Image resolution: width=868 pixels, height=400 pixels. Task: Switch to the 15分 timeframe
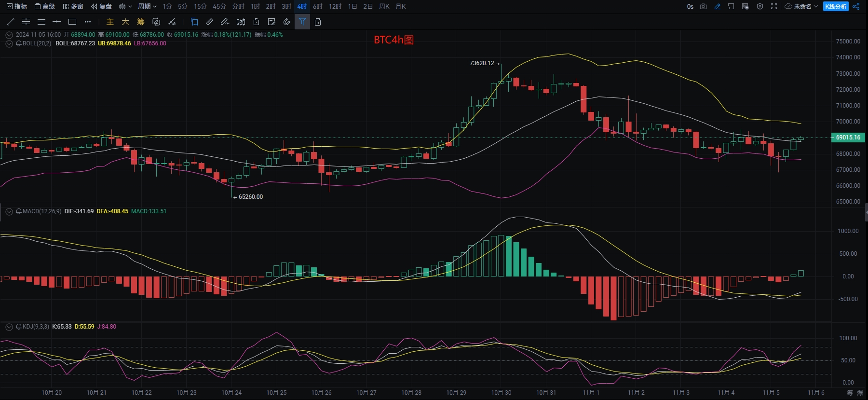200,6
